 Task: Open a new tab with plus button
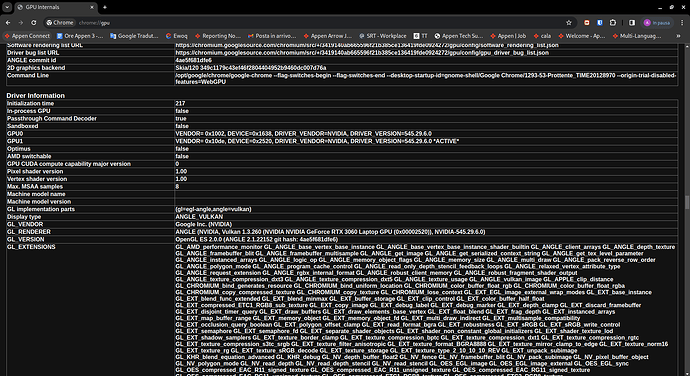(x=105, y=7)
